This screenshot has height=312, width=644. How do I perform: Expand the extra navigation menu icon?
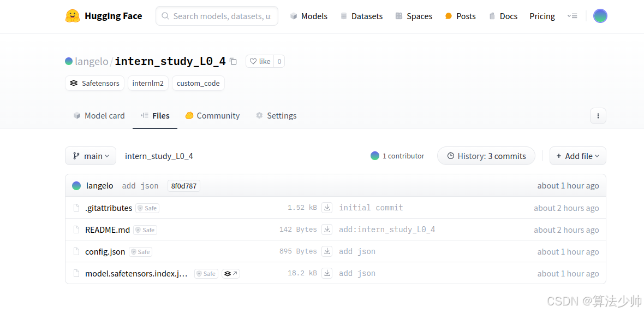coord(572,16)
